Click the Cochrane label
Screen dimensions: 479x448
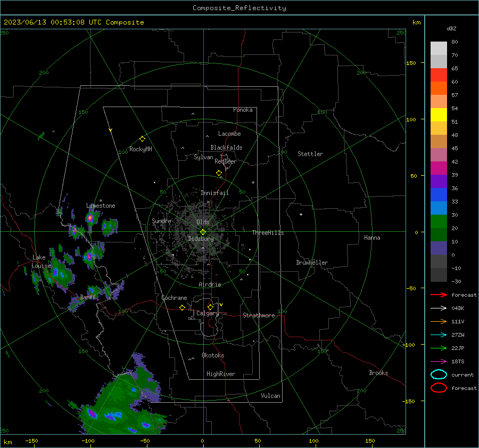(174, 298)
